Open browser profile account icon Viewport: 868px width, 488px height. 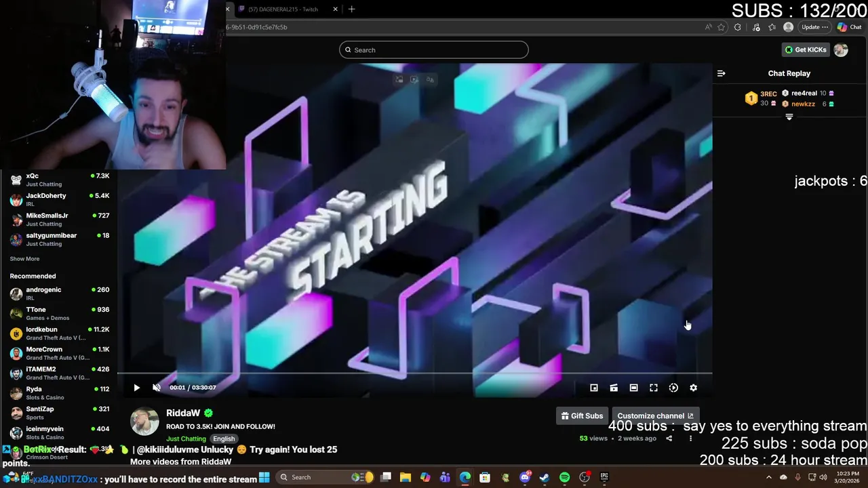click(x=788, y=27)
